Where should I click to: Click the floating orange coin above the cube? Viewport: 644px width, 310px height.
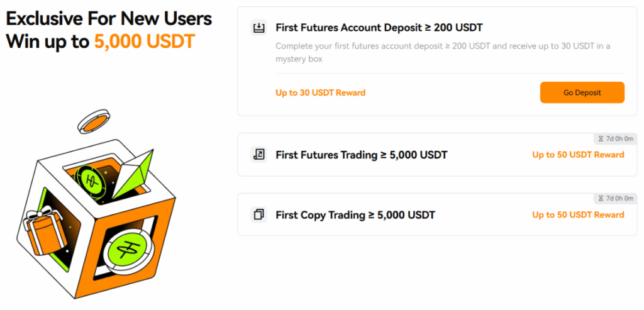pos(94,121)
